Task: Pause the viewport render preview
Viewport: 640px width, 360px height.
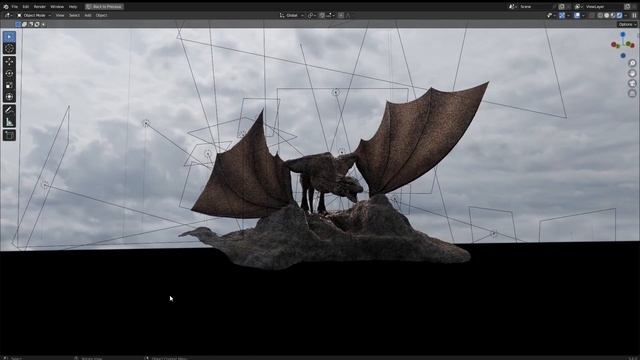Action: [x=634, y=16]
